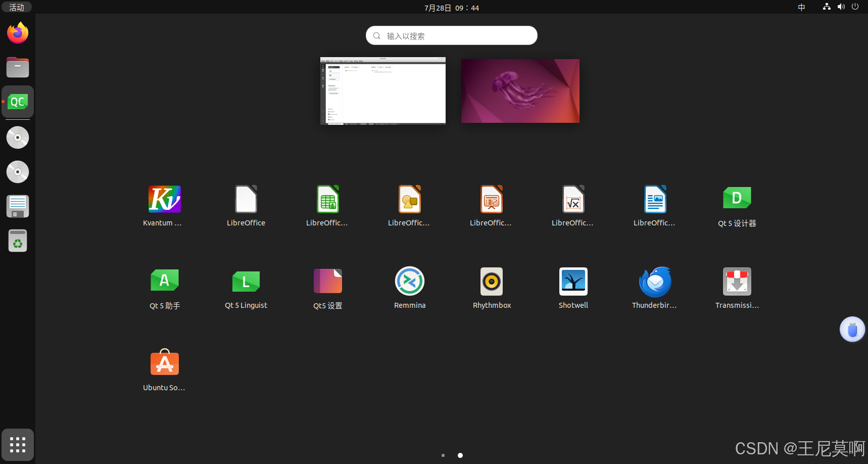Click the volume speaker icon in top bar

[841, 7]
